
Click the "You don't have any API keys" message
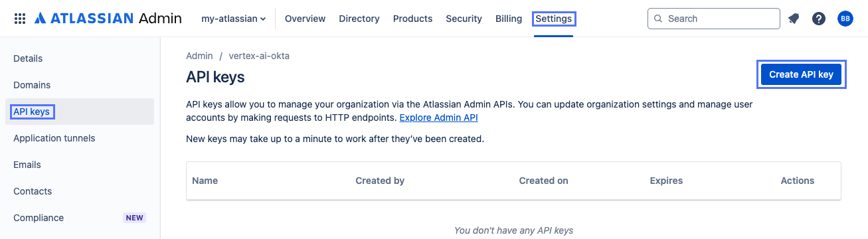(x=513, y=230)
